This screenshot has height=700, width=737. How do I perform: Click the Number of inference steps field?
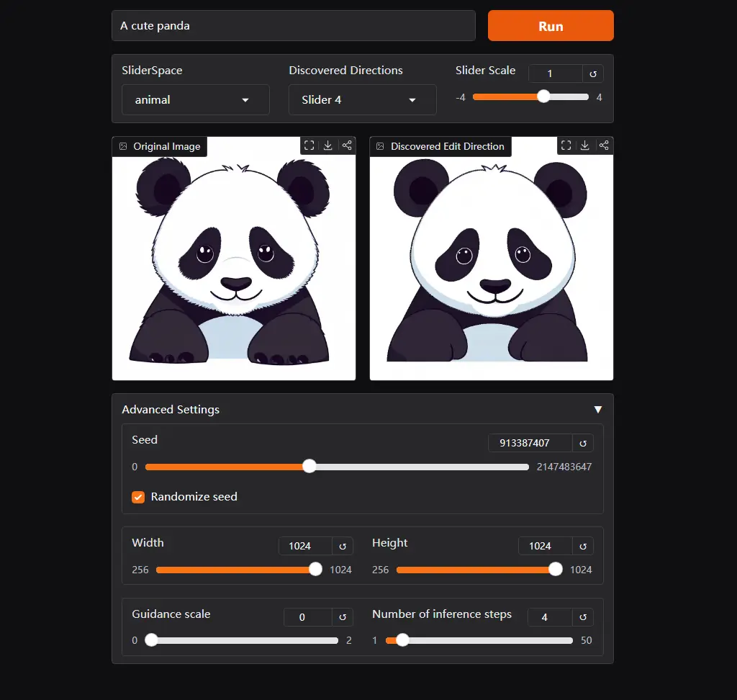[x=550, y=617]
